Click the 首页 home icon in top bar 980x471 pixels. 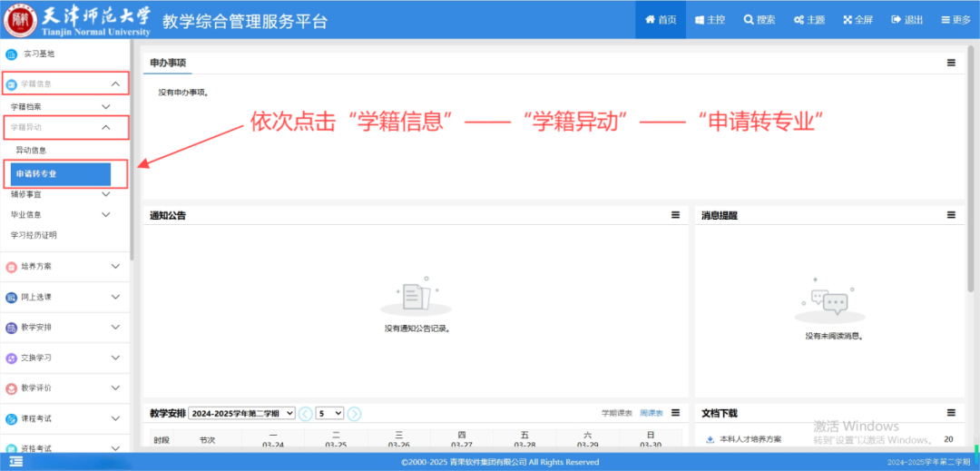[x=660, y=20]
